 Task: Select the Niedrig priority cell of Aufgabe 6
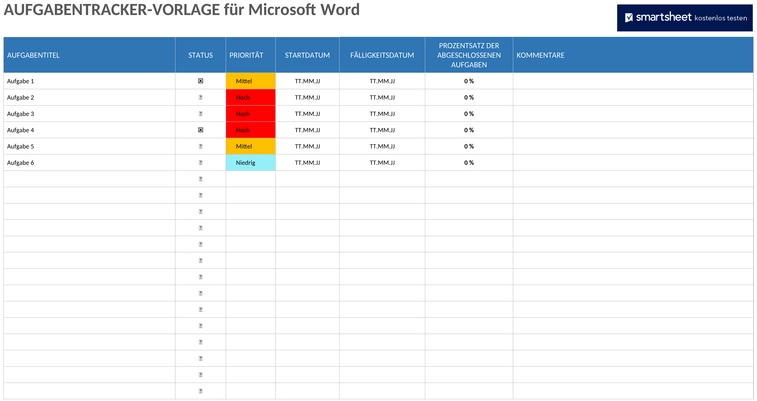point(251,163)
